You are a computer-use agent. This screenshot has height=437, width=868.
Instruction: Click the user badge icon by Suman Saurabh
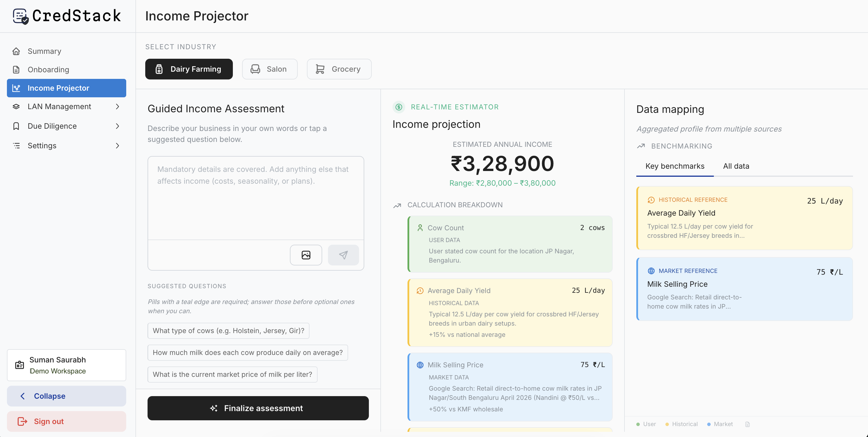point(20,365)
